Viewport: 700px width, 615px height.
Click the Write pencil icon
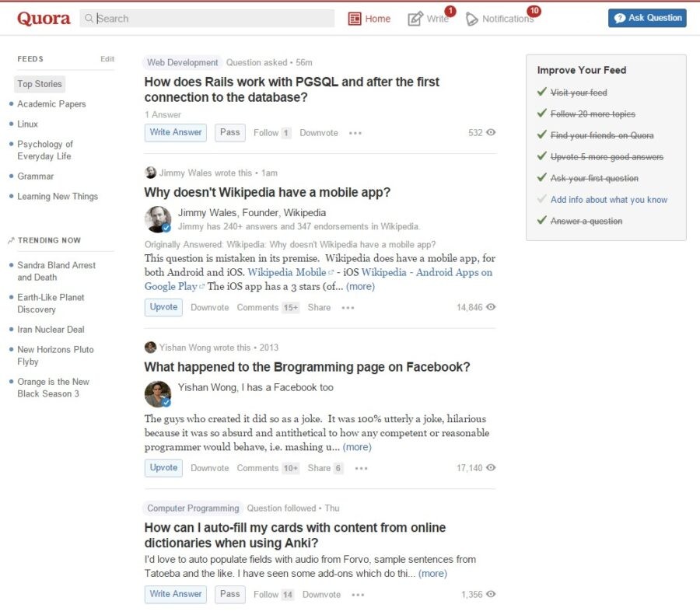coord(415,19)
